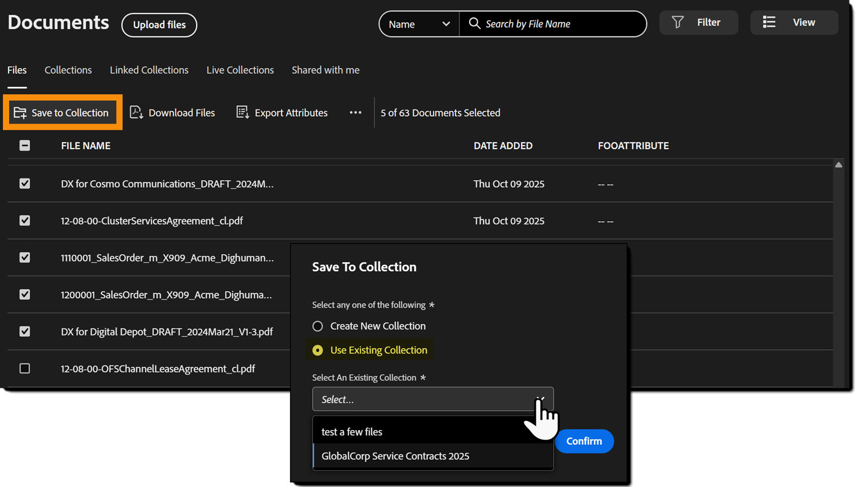
Task: Click the View button label
Action: coord(804,22)
